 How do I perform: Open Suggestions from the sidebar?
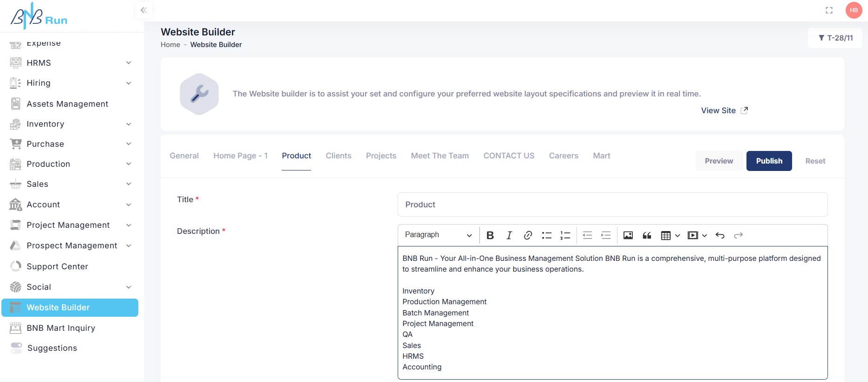52,348
